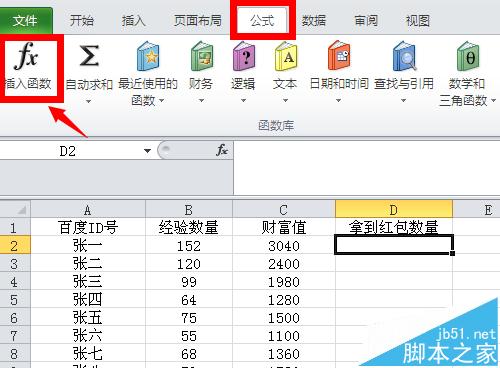Image resolution: width=500 pixels, height=368 pixels.
Task: Switch to the 页面布局 (Page Layout) tab
Action: tap(198, 21)
